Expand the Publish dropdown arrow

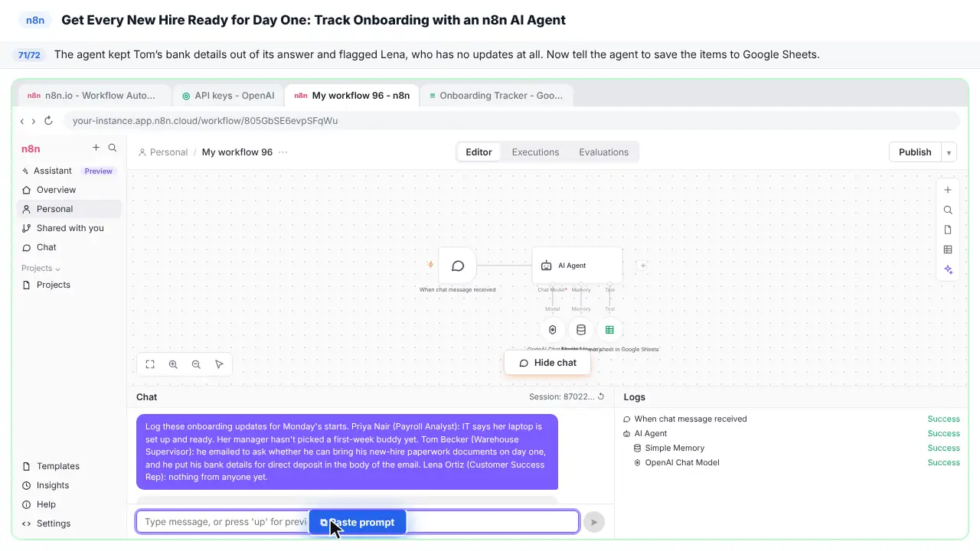point(949,152)
